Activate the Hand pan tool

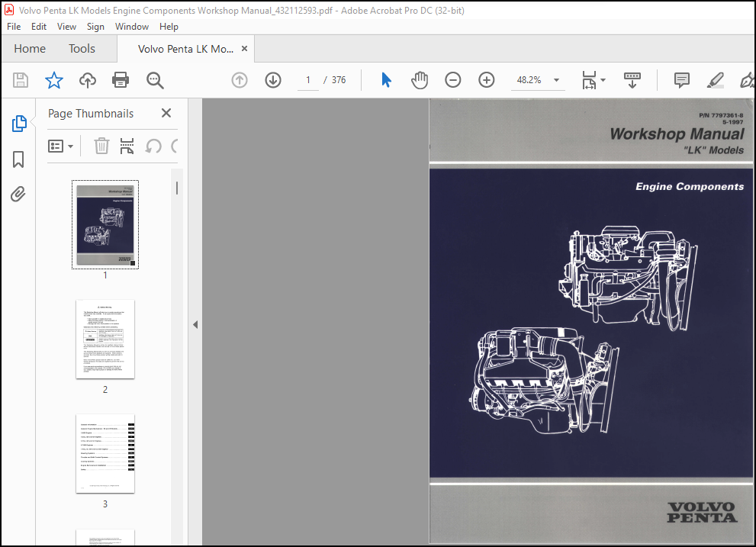tap(420, 80)
